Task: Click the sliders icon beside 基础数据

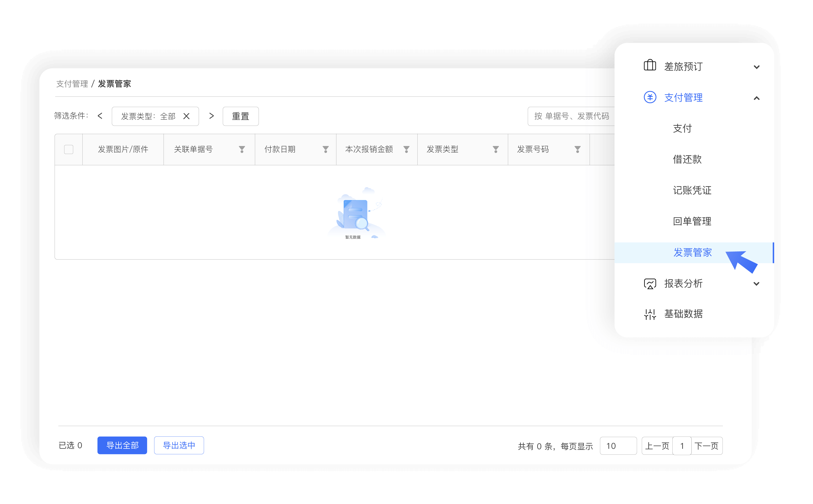Action: [x=650, y=314]
